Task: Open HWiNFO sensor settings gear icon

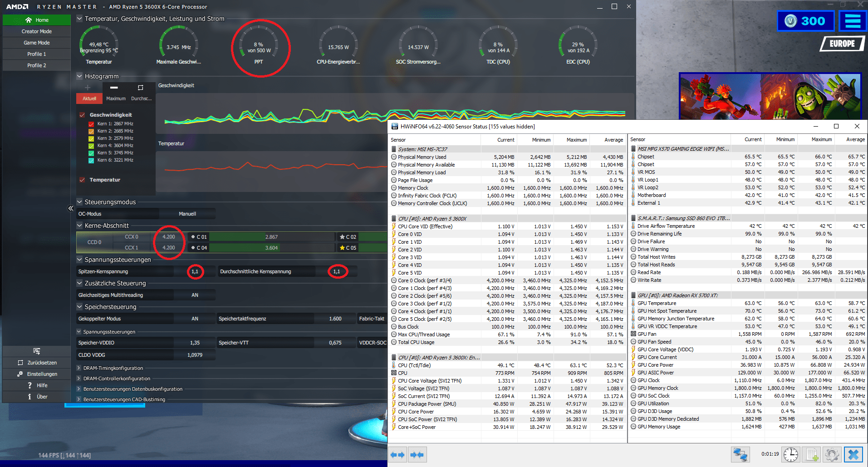Action: (832, 454)
